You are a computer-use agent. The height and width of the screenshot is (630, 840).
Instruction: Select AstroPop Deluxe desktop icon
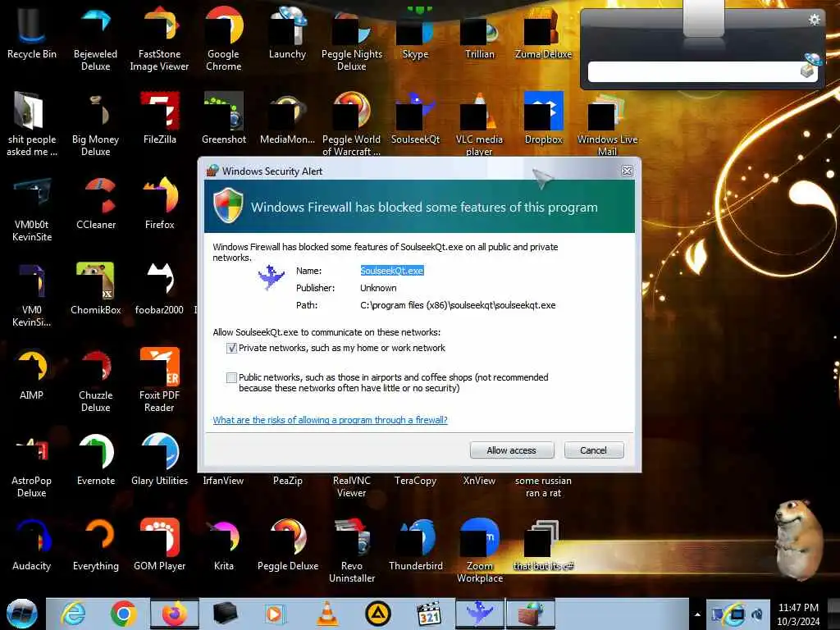pyautogui.click(x=32, y=465)
